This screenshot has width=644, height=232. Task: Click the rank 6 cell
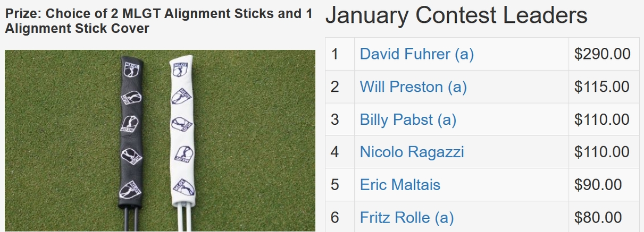pos(335,218)
